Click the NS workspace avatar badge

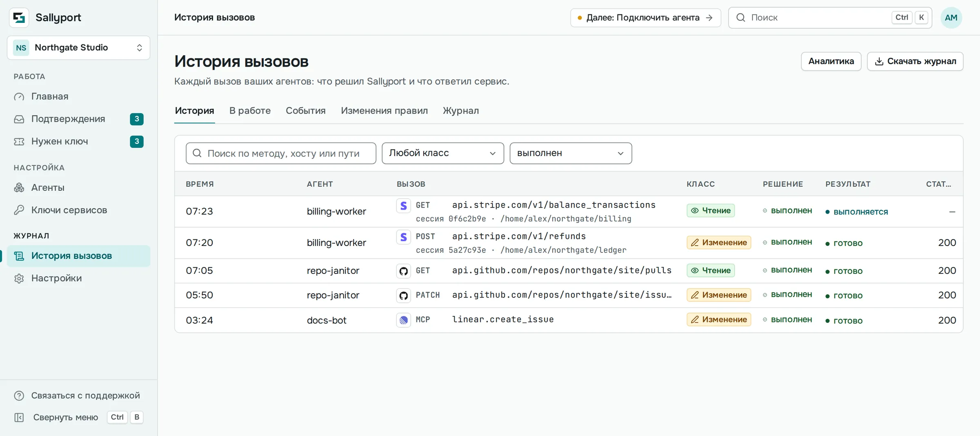(21, 48)
